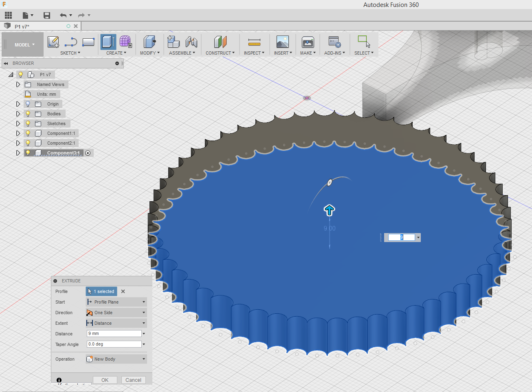The height and width of the screenshot is (392, 532).
Task: Open the Direction One Side dropdown
Action: (116, 313)
